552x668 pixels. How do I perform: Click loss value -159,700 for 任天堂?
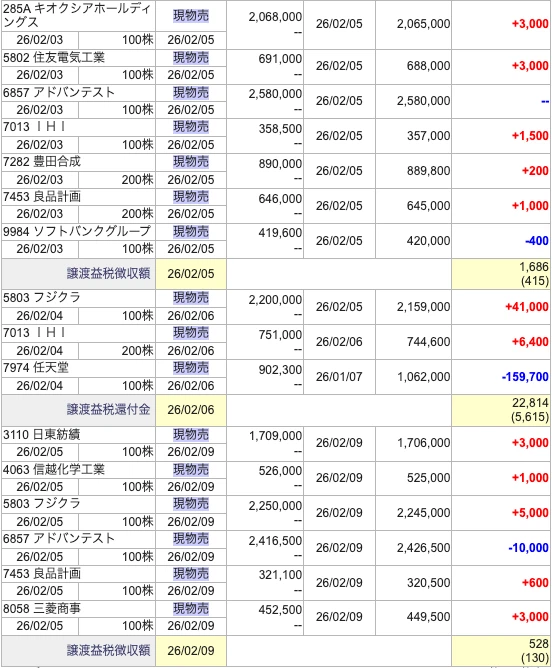click(x=525, y=377)
